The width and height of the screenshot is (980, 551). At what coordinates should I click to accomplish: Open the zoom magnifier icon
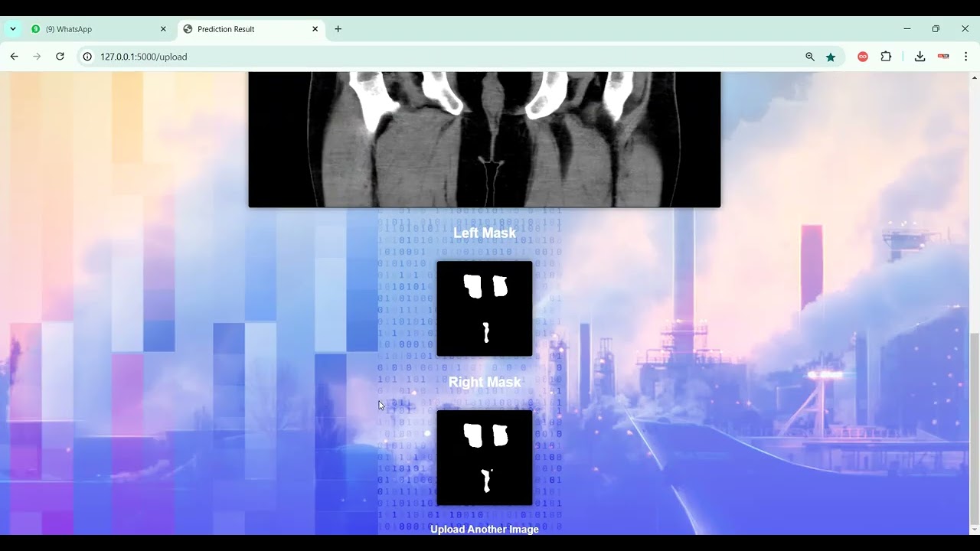(x=810, y=57)
